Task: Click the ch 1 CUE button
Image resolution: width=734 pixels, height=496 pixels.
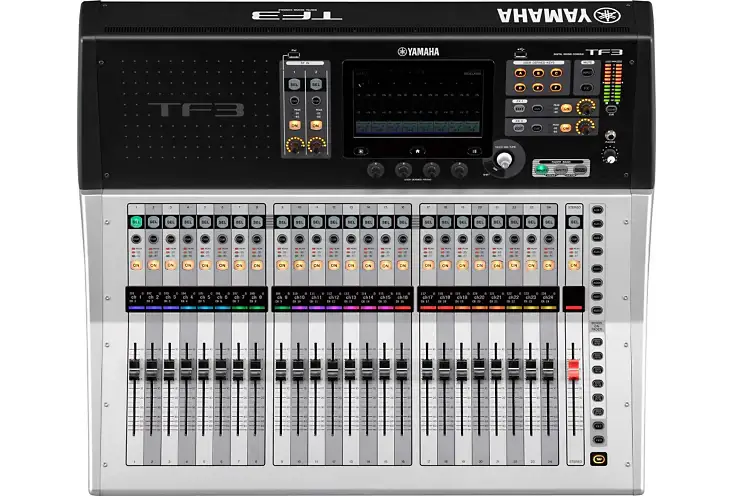Action: (x=136, y=239)
